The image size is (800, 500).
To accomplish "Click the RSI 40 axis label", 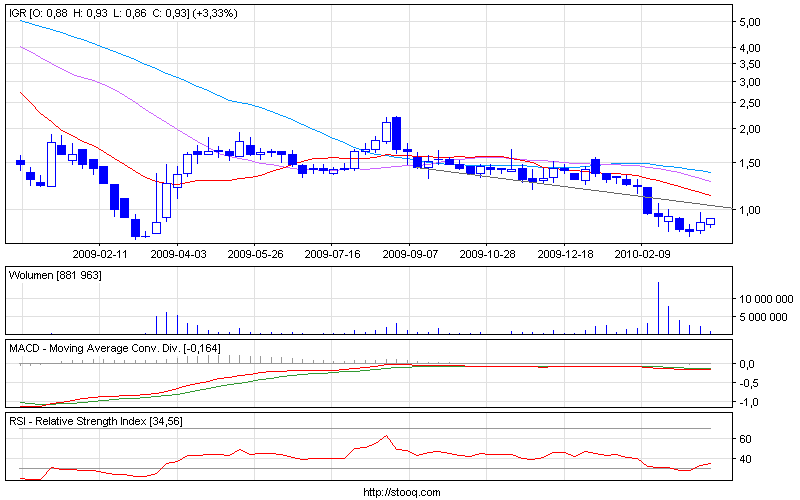I will coord(745,459).
